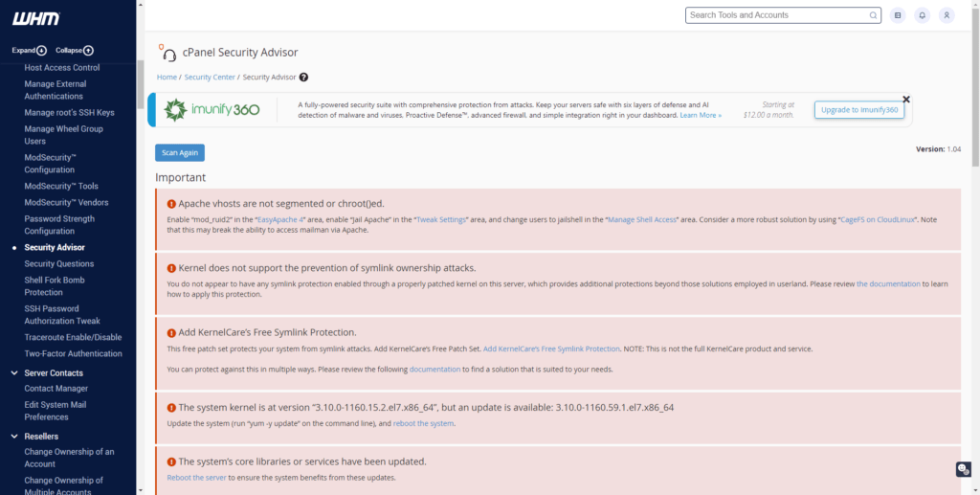Open the notifications bell icon
The width and height of the screenshot is (980, 495).
pos(922,15)
